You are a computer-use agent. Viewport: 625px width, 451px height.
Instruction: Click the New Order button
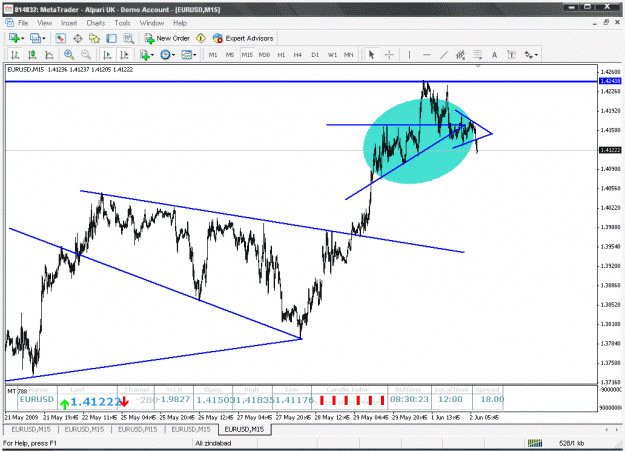click(167, 38)
